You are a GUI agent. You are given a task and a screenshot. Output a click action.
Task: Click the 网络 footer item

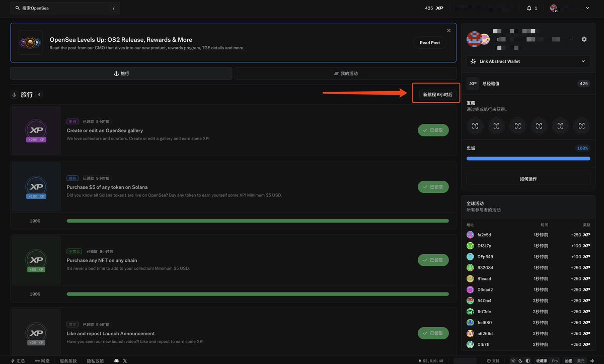pyautogui.click(x=43, y=360)
